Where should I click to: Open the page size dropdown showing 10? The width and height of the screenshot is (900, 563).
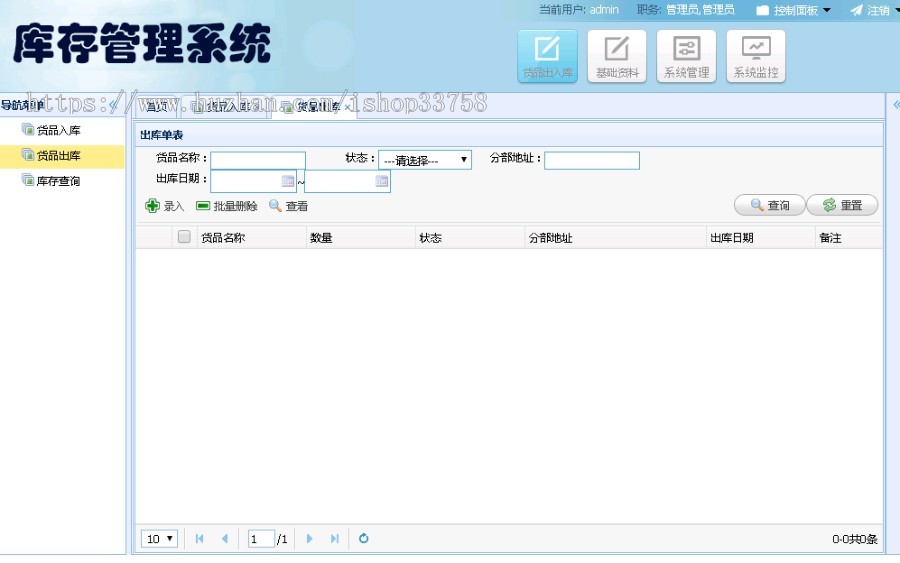point(160,539)
